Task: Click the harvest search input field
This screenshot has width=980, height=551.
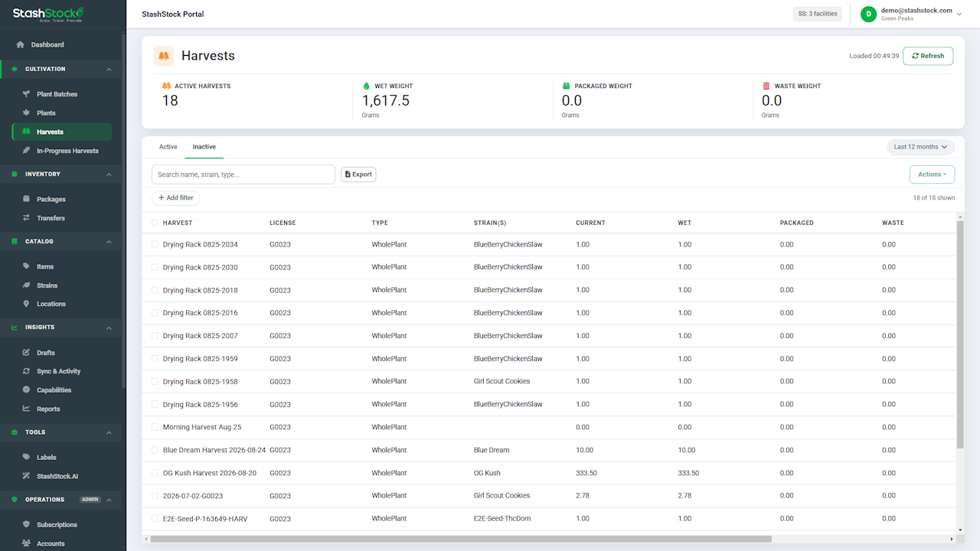Action: tap(243, 174)
